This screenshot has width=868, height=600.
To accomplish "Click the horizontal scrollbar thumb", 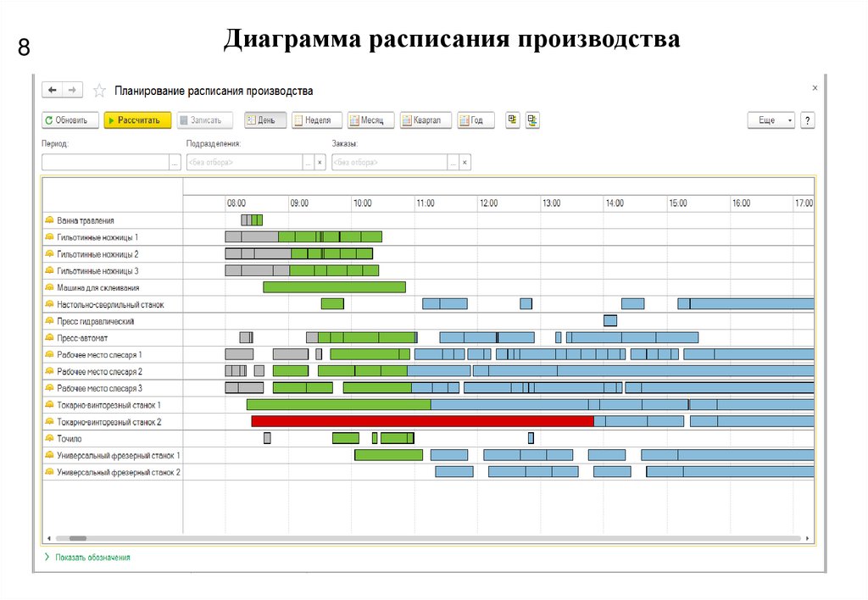I will (77, 538).
